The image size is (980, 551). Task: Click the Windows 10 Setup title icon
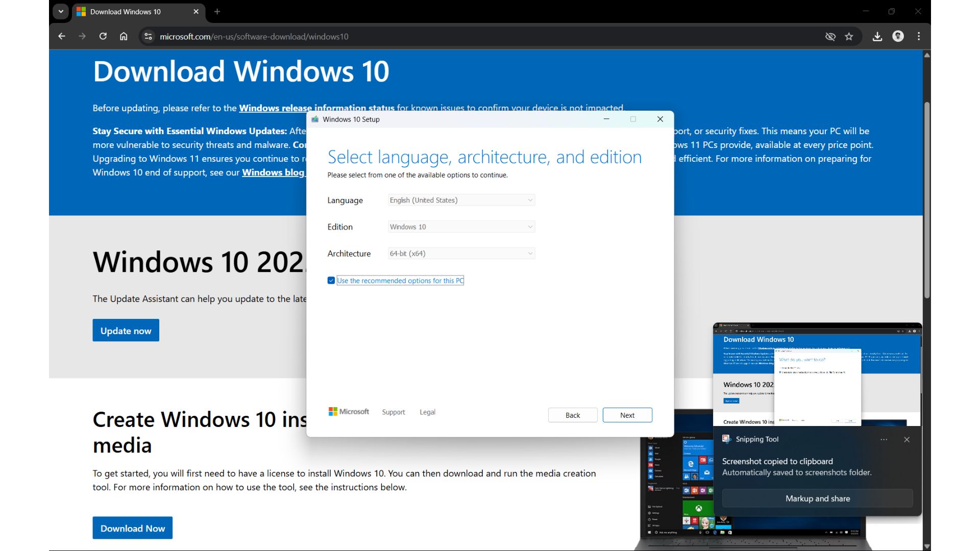click(315, 119)
